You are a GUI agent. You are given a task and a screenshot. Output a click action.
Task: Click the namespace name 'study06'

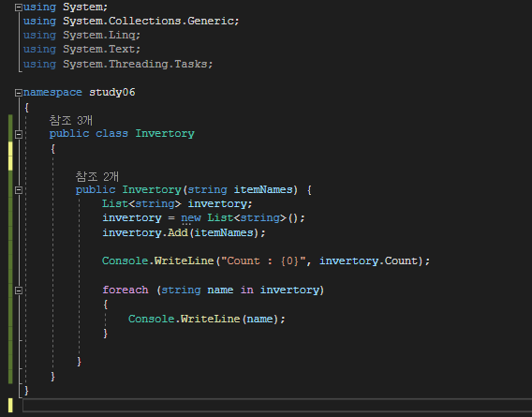[x=112, y=93]
